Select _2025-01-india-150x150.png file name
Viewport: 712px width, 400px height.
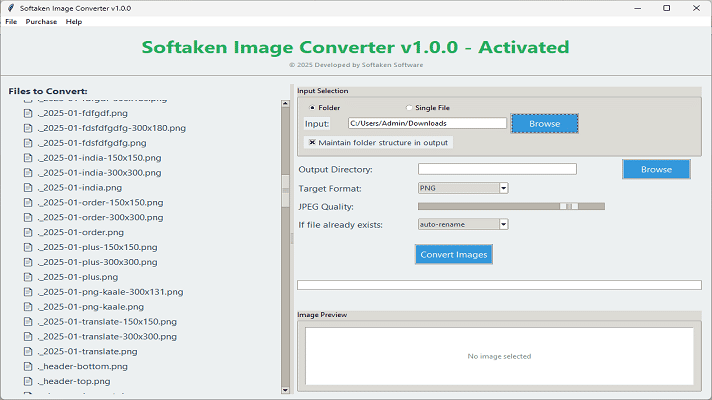[x=99, y=158]
